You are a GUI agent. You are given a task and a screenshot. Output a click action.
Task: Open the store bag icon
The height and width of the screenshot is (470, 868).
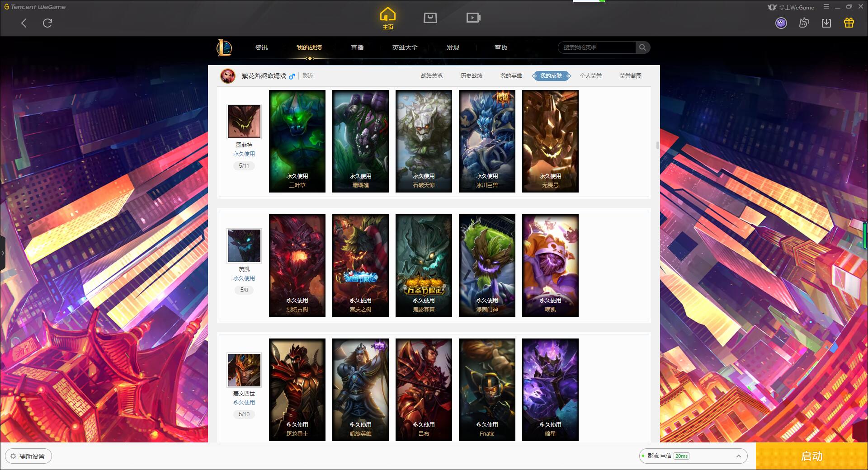click(x=430, y=18)
